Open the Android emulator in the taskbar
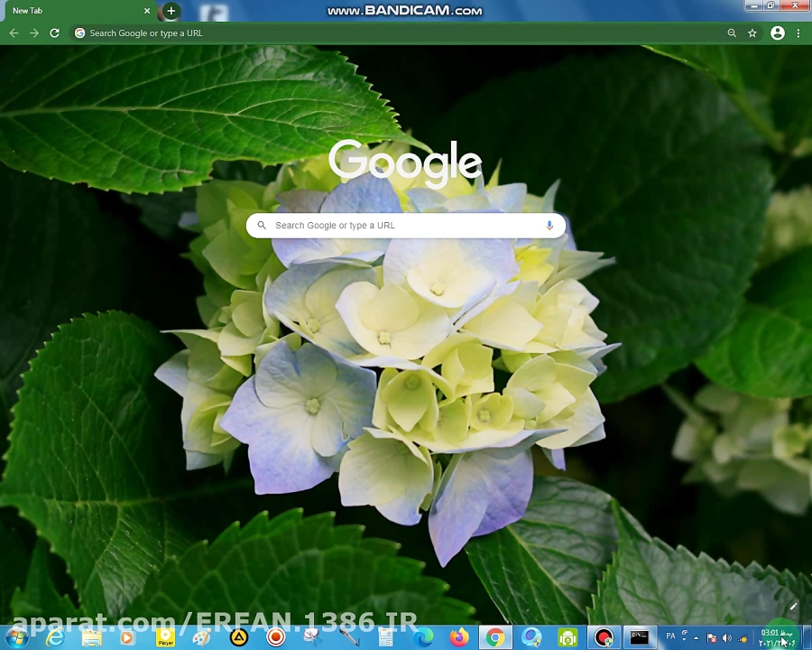 pos(568,638)
